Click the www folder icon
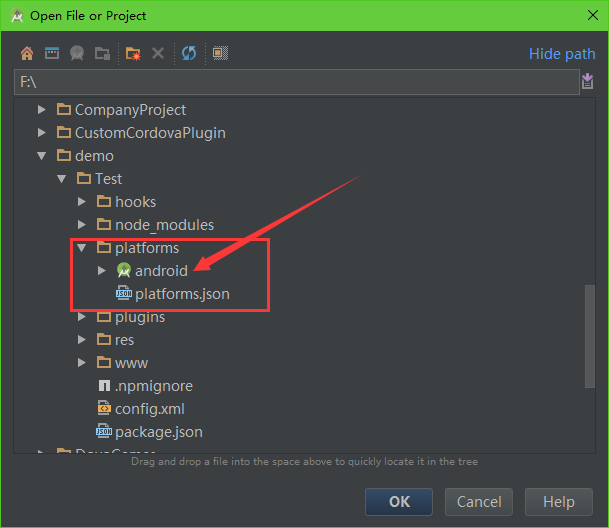 (104, 362)
